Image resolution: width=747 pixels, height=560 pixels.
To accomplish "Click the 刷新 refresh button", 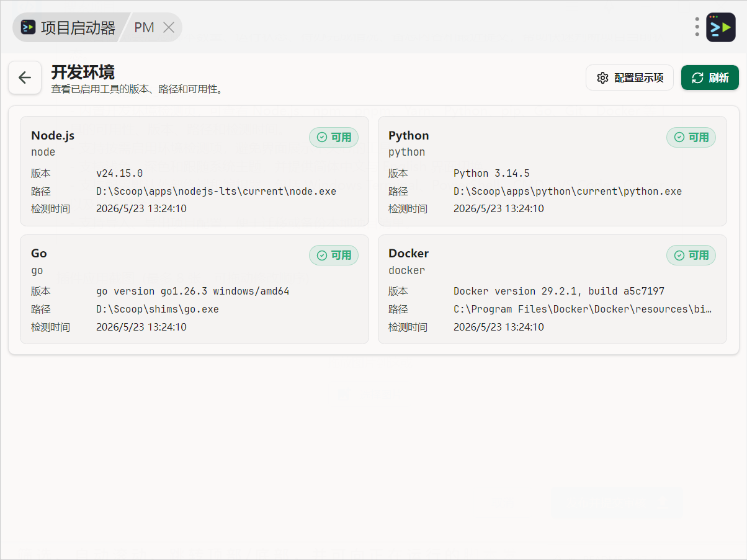I will pos(710,78).
